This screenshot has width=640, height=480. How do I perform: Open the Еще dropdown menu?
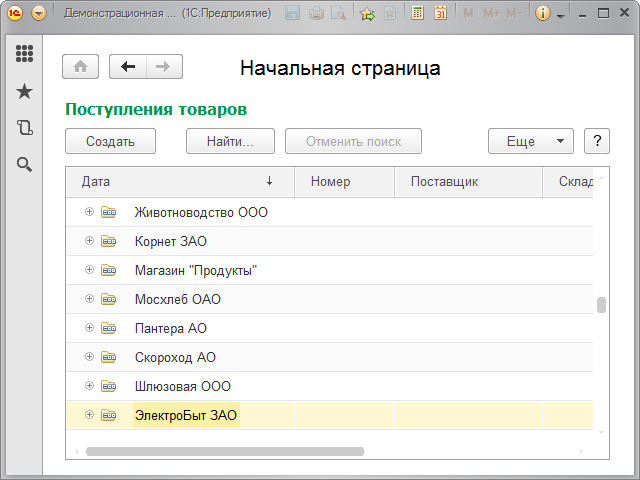pyautogui.click(x=530, y=142)
